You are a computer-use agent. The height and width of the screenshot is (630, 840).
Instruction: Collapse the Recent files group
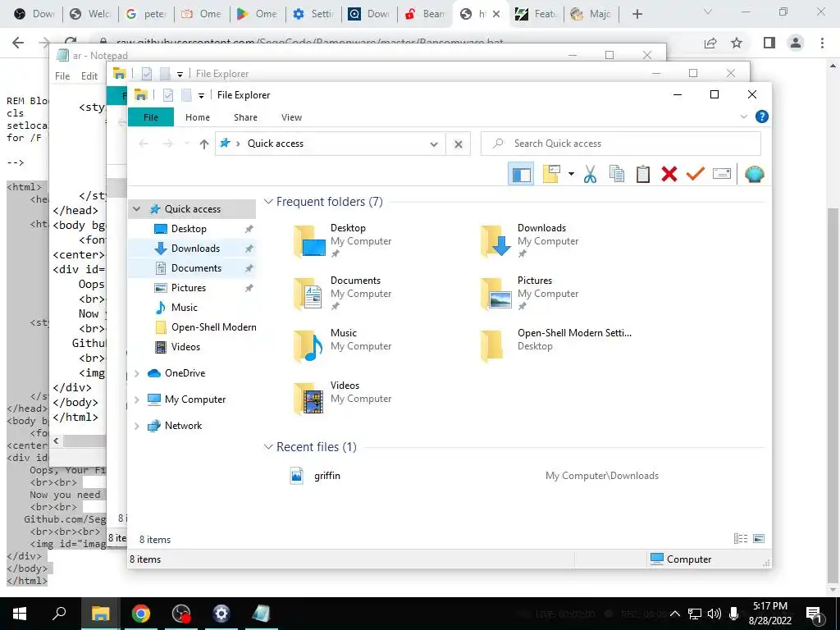click(x=268, y=447)
